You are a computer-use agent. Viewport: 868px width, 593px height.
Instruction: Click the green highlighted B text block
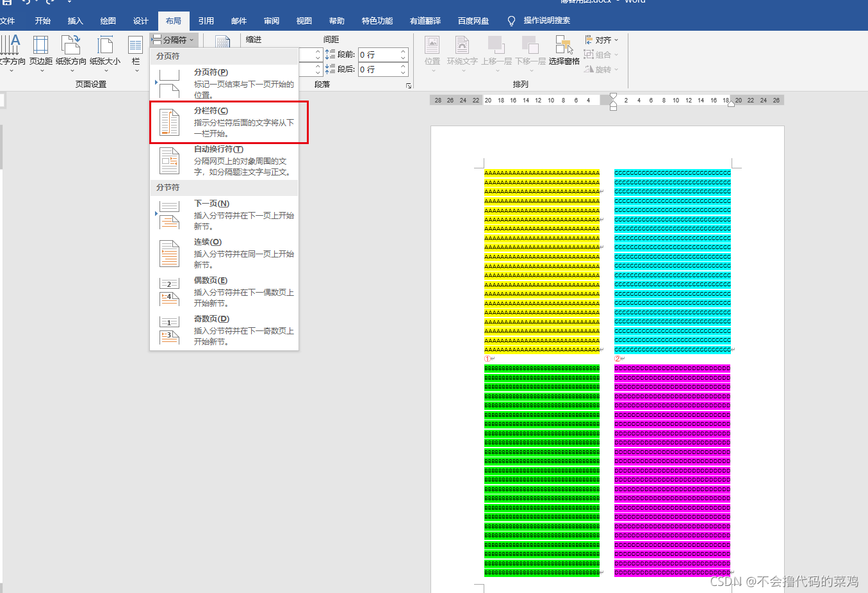(542, 471)
